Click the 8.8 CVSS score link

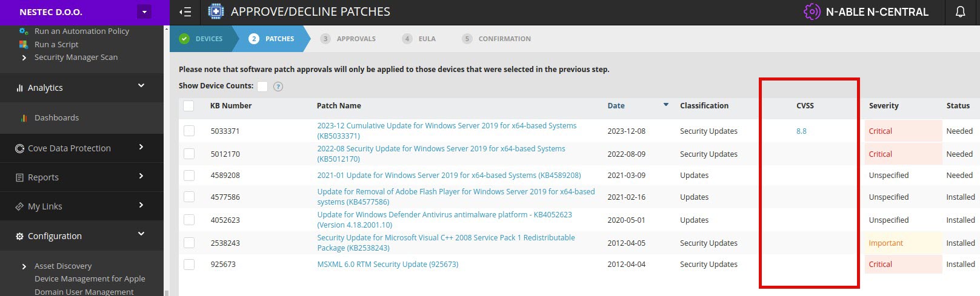click(801, 131)
